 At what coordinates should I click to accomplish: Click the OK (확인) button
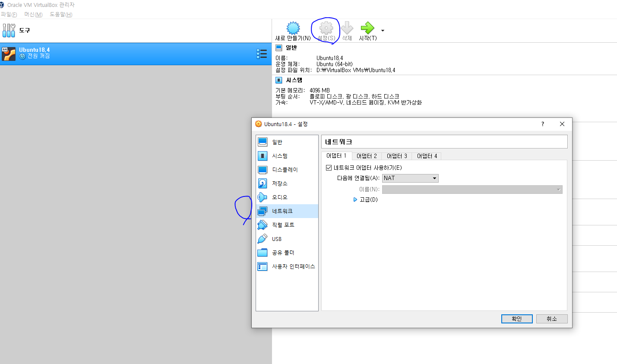[x=517, y=319]
